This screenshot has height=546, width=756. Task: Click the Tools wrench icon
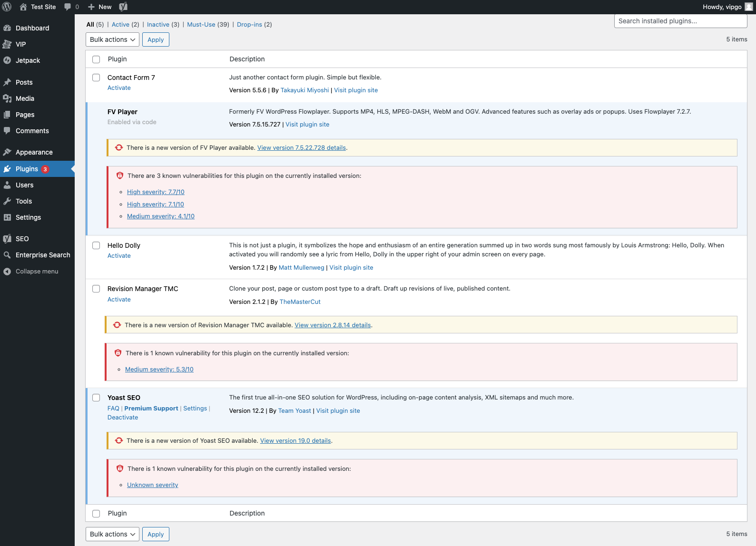[7, 201]
